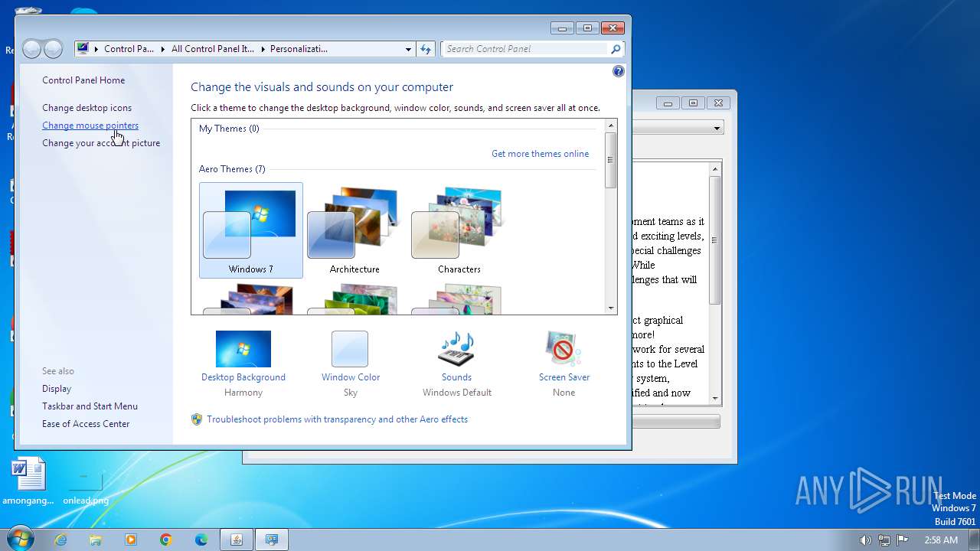Click the volume speaker tray icon
This screenshot has width=980, height=551.
click(865, 540)
